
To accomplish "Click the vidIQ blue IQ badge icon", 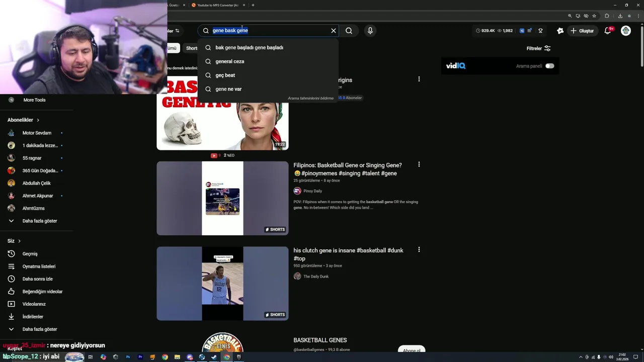I will point(522,31).
